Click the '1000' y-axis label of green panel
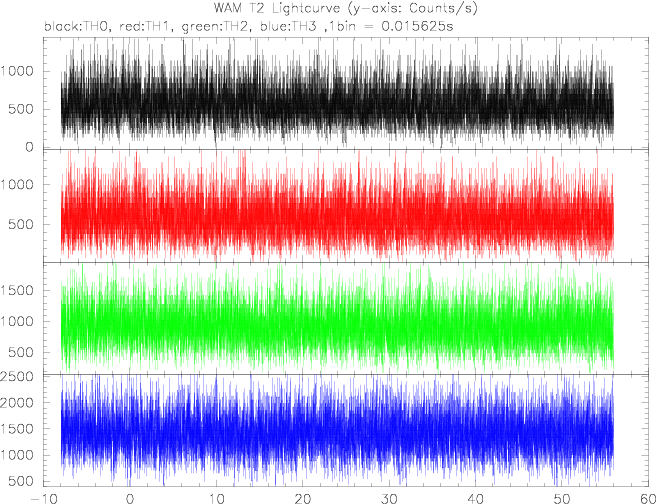657x504 pixels. coord(17,322)
